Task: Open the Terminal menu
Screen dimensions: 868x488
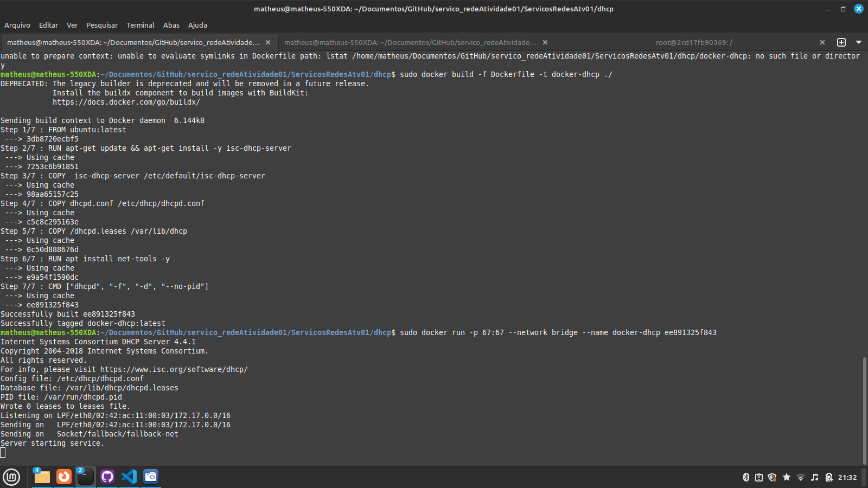Action: pos(141,25)
